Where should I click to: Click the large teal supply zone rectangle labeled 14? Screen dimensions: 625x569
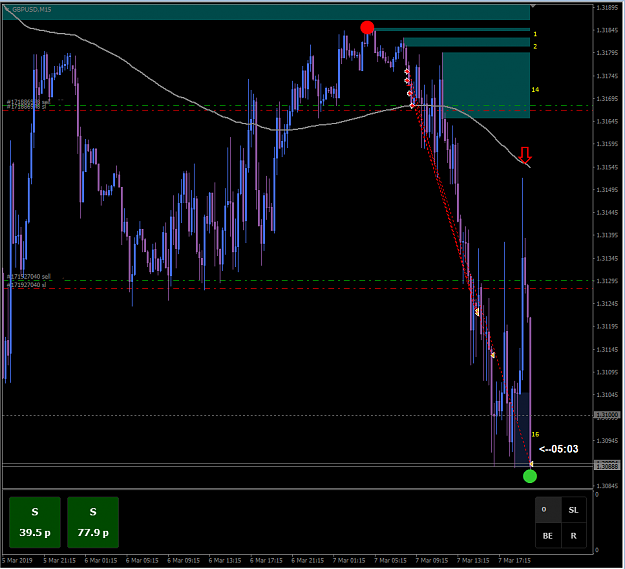pyautogui.click(x=486, y=85)
